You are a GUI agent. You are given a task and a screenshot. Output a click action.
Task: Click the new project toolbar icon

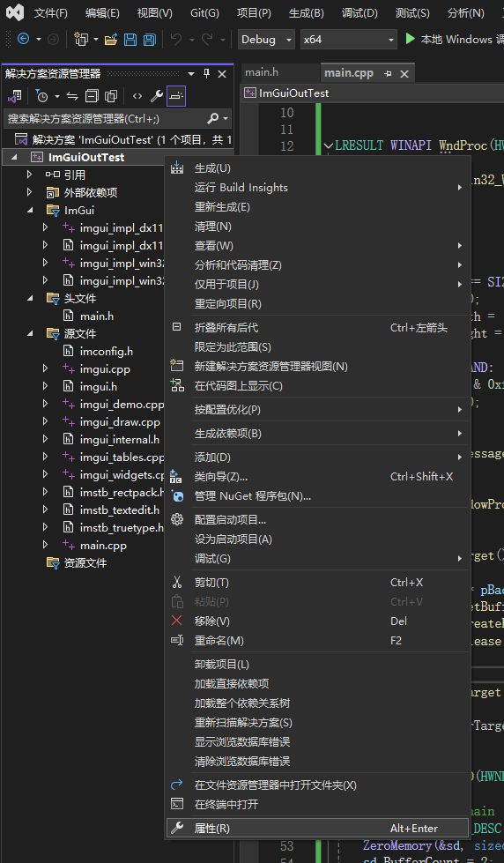pos(81,39)
